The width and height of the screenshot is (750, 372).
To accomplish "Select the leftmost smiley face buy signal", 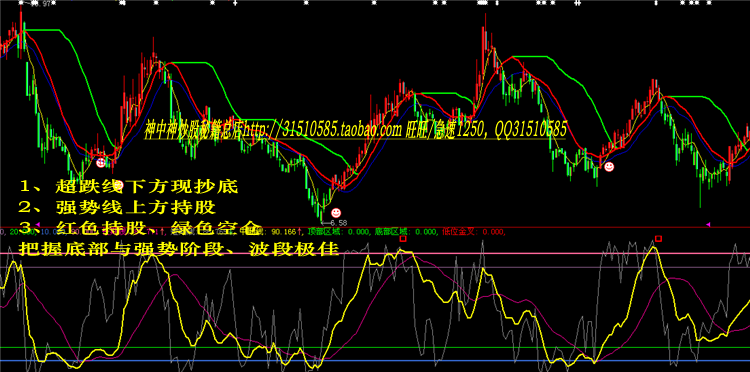I will [100, 163].
